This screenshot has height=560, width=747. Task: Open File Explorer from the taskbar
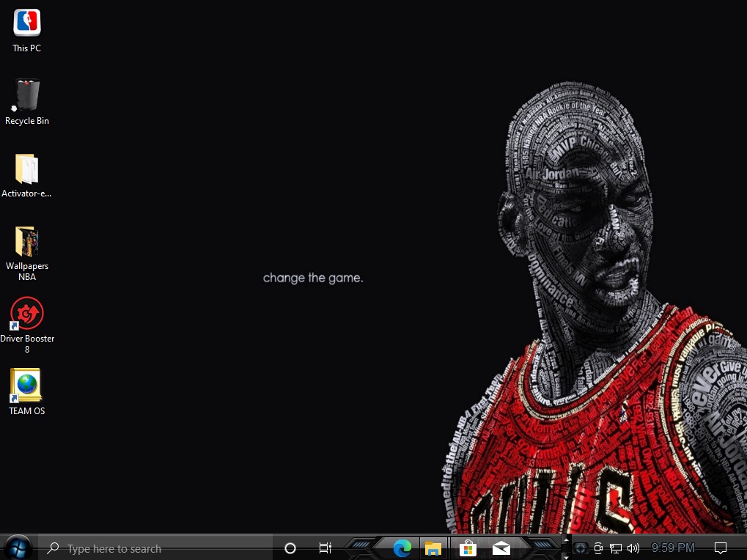(433, 548)
